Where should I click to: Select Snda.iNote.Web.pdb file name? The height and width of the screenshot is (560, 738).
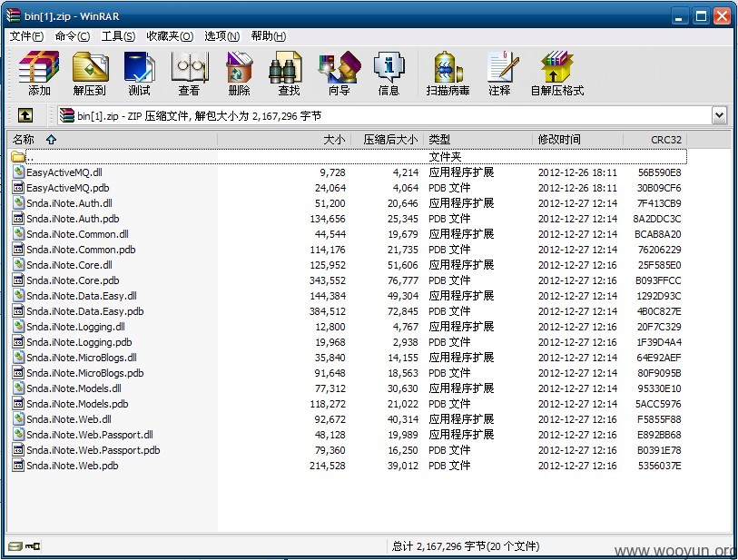[73, 466]
